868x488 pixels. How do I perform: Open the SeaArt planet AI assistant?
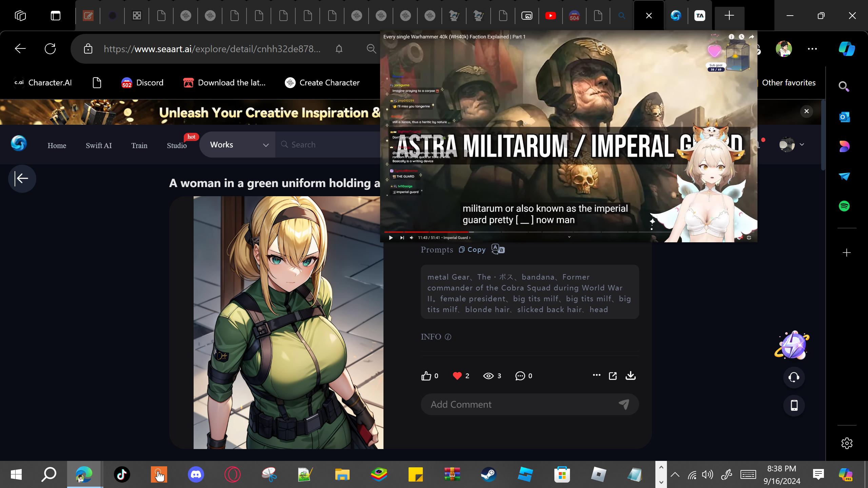click(792, 345)
